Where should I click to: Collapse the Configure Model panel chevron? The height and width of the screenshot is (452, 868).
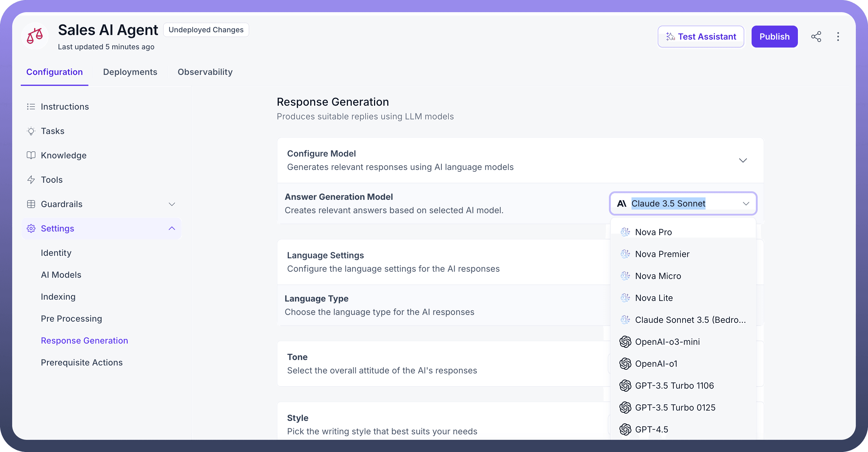[743, 160]
